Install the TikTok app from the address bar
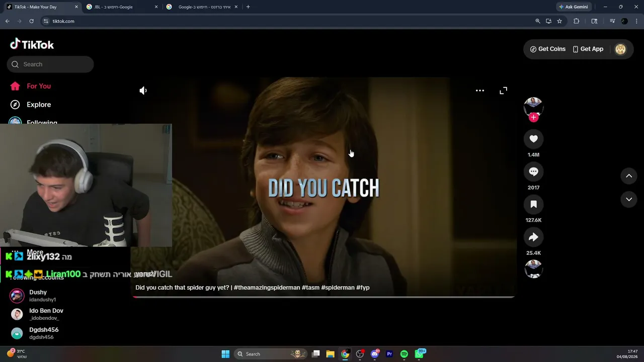This screenshot has height=362, width=644. pos(548,21)
